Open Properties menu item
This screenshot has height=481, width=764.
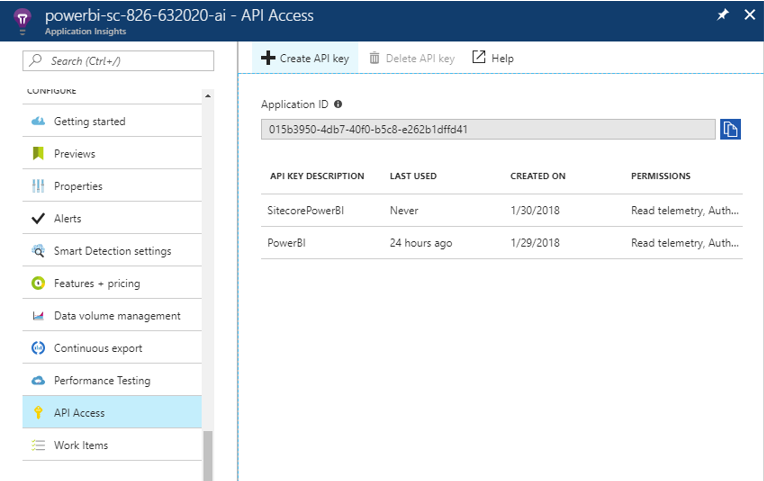[78, 186]
